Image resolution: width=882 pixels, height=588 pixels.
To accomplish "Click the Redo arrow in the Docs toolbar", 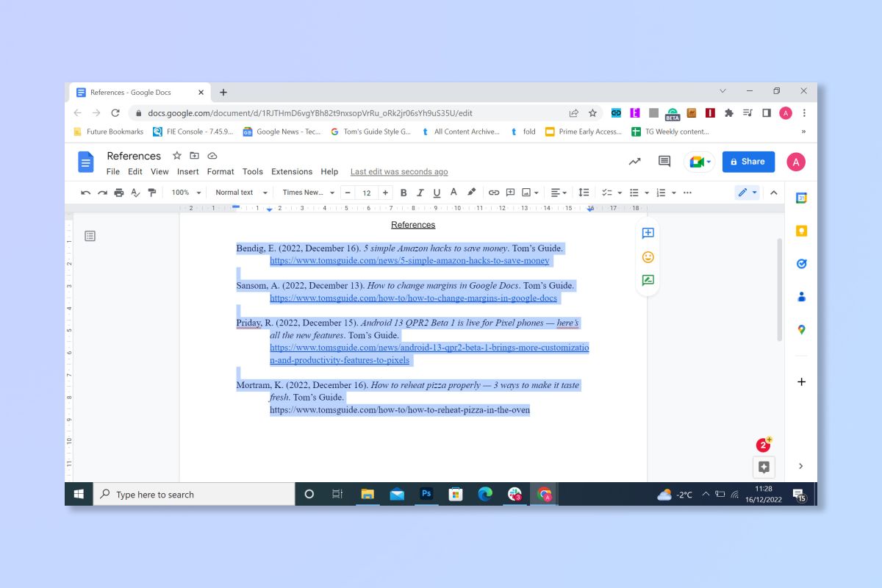I will [x=102, y=193].
